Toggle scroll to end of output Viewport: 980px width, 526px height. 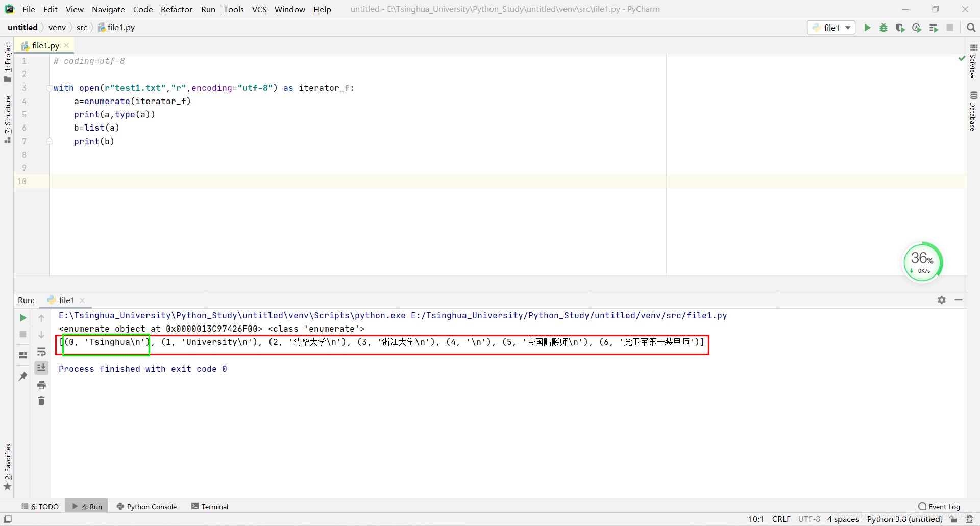pyautogui.click(x=41, y=367)
